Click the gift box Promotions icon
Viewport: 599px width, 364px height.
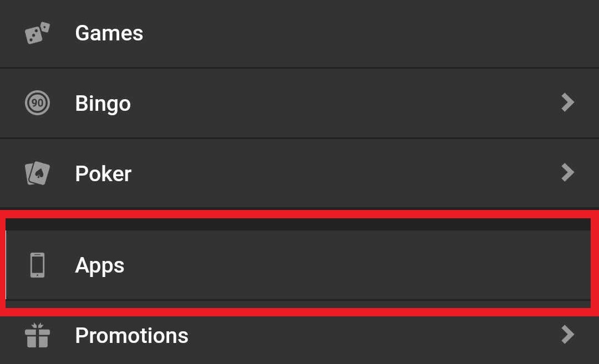pyautogui.click(x=38, y=335)
